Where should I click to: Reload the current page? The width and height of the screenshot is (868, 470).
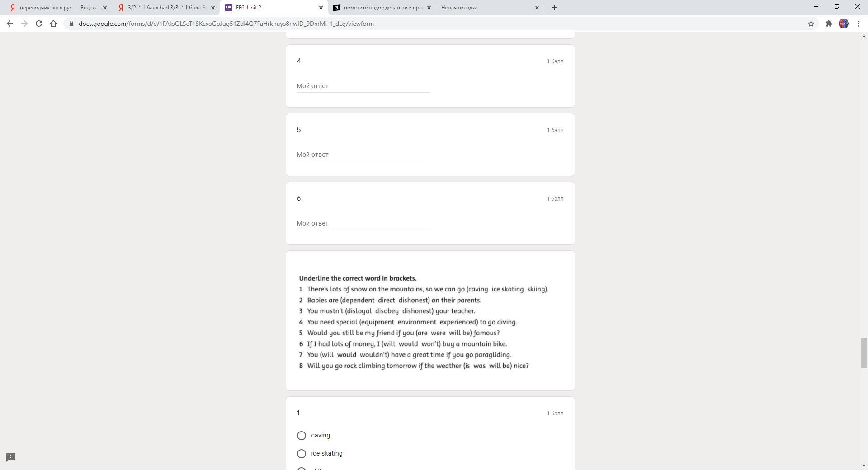39,23
